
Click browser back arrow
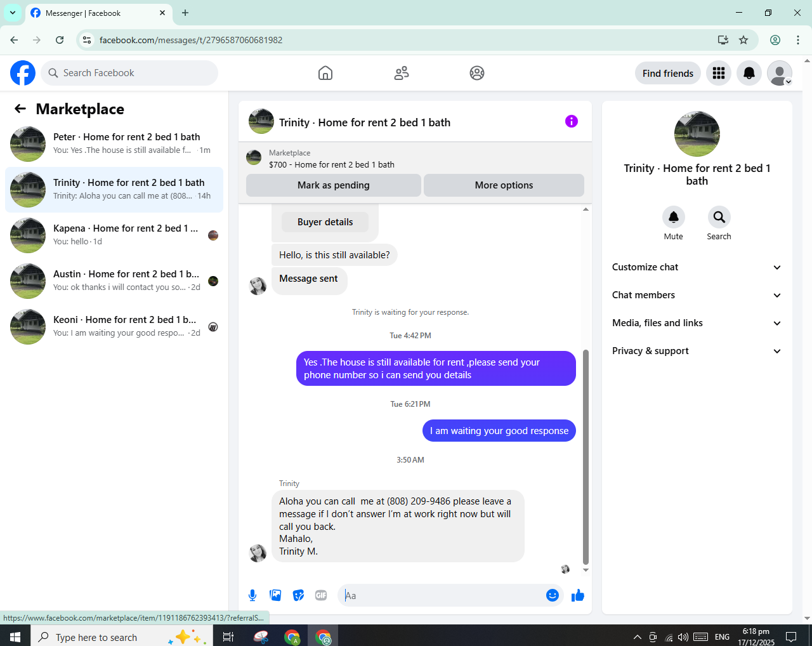point(14,40)
